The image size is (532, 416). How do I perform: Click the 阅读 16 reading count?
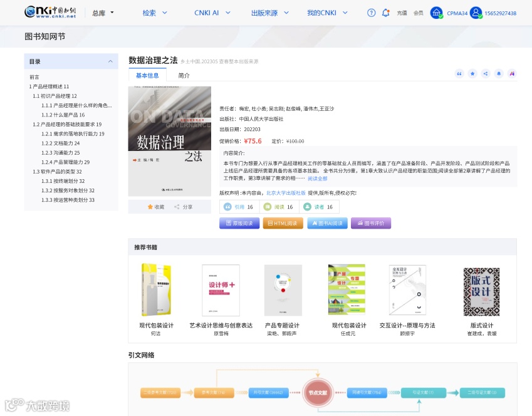coord(279,207)
